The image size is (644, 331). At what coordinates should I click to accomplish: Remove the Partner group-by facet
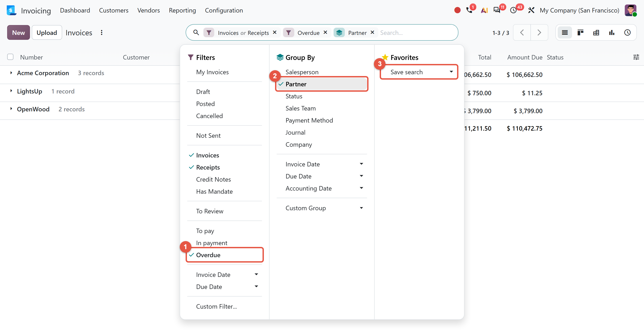[372, 32]
